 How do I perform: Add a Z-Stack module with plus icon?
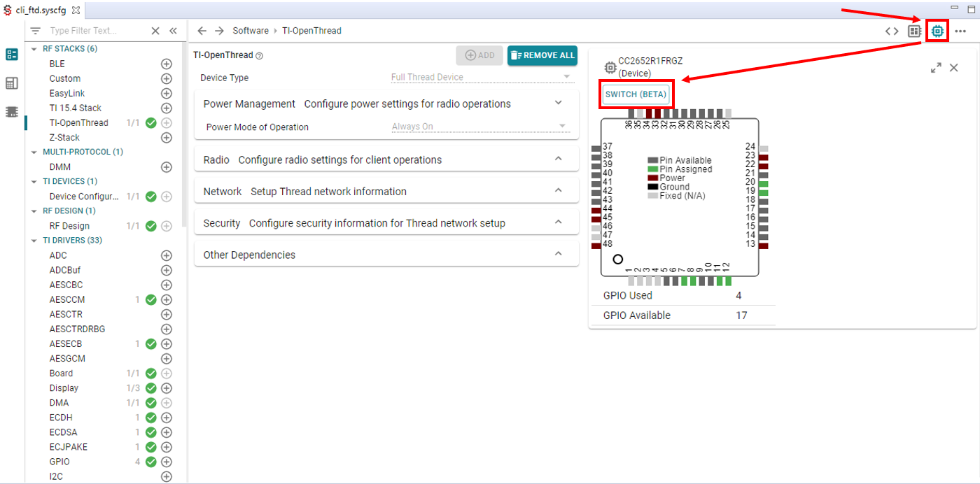167,138
